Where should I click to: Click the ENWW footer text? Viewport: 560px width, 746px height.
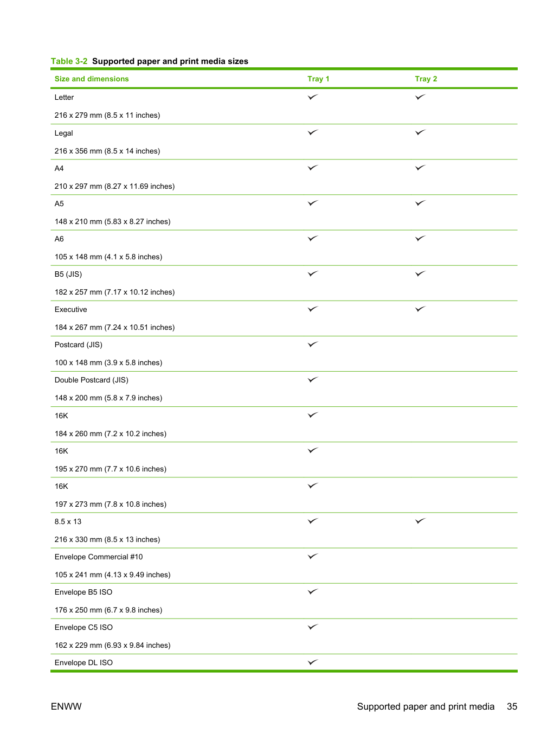coord(66,706)
